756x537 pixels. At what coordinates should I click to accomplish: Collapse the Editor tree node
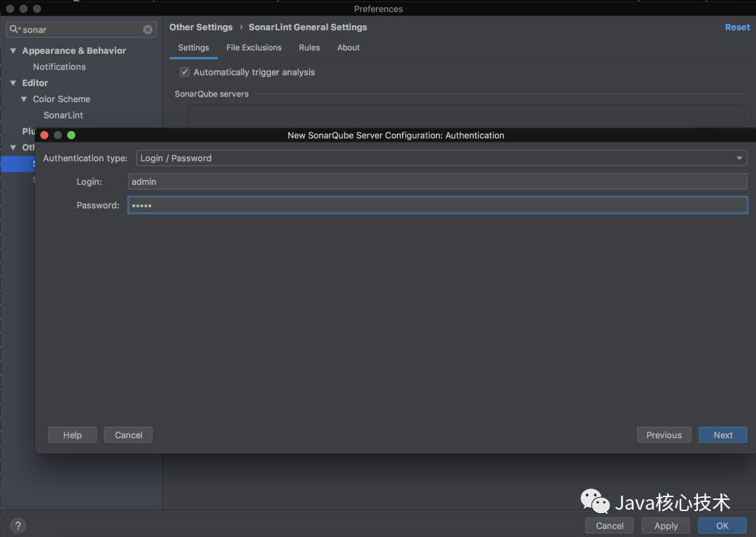(x=13, y=83)
